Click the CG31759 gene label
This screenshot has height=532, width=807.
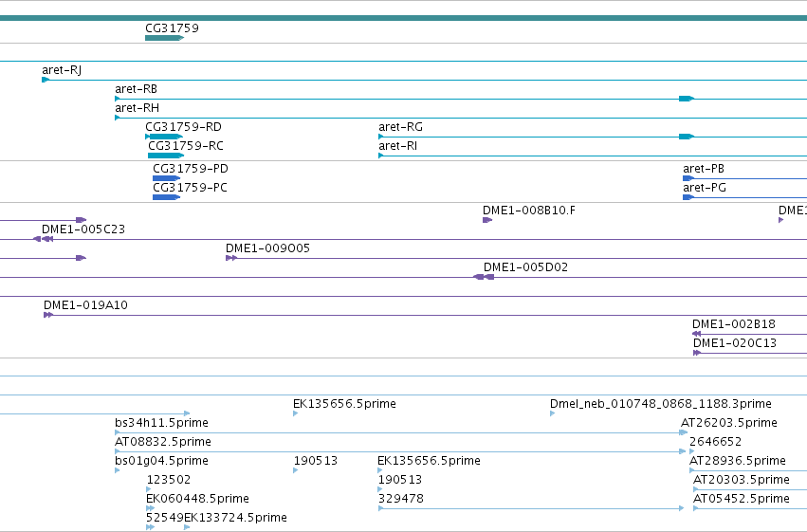(172, 28)
